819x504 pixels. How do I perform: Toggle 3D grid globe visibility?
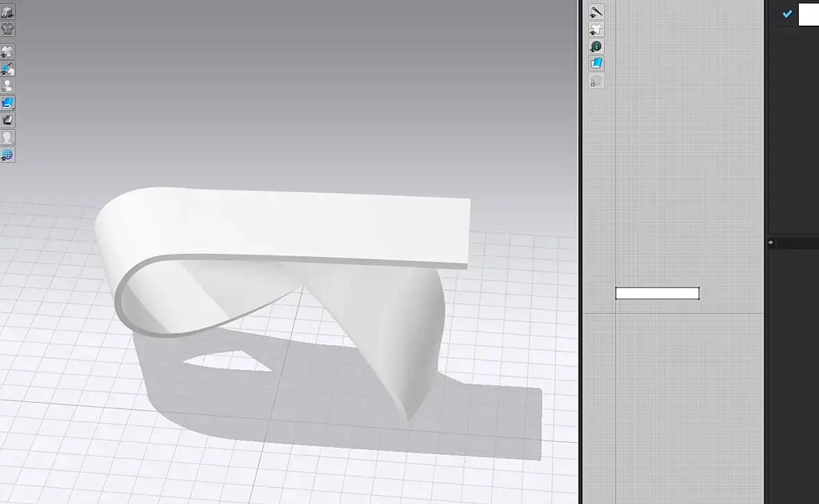coord(8,155)
